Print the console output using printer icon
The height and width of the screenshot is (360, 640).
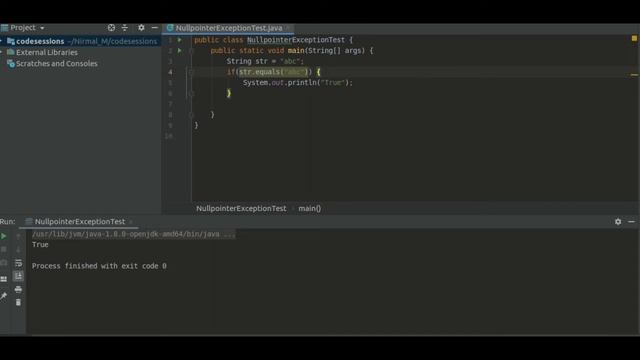point(18,289)
